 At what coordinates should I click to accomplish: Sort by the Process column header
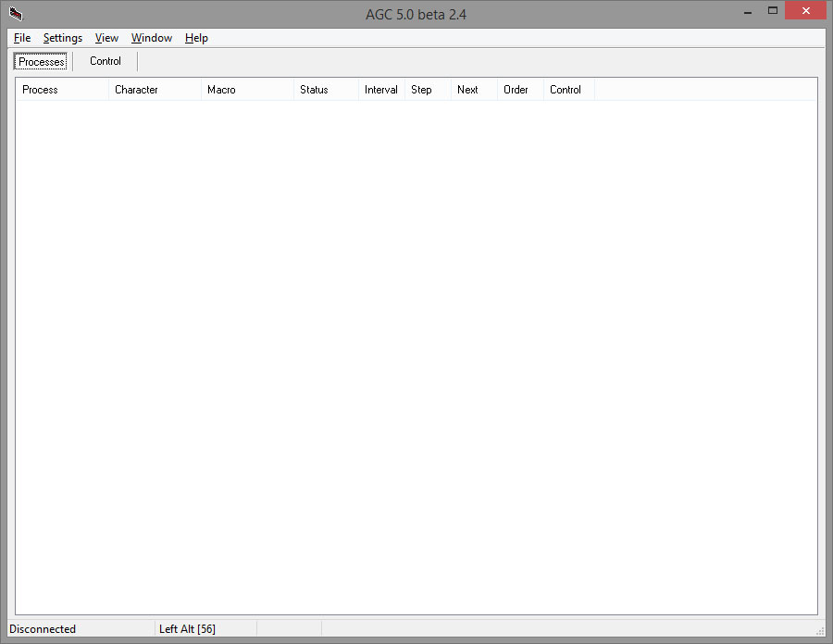click(62, 90)
